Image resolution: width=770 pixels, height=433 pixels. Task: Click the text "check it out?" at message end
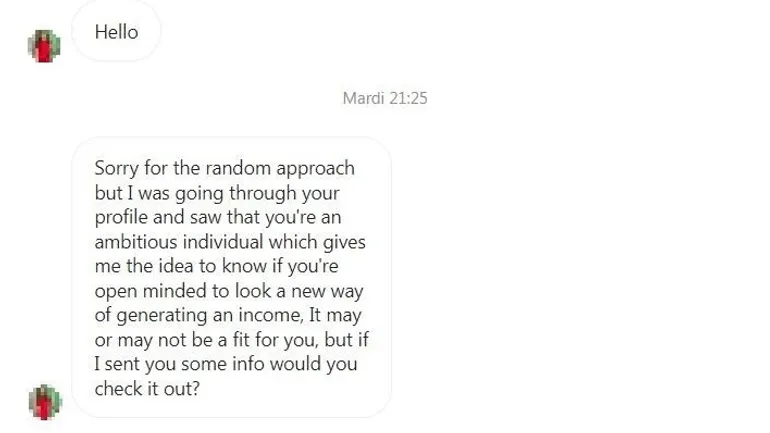[x=147, y=388]
